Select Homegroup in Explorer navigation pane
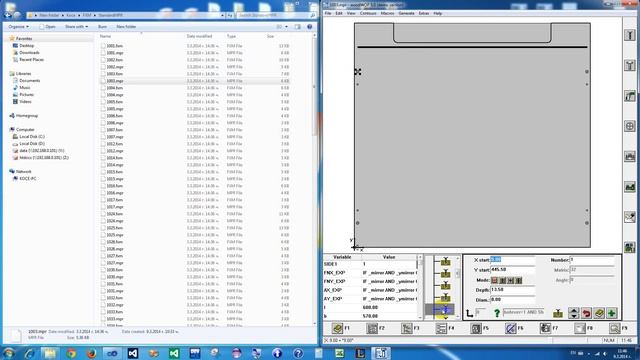This screenshot has height=360, width=640. tap(27, 116)
